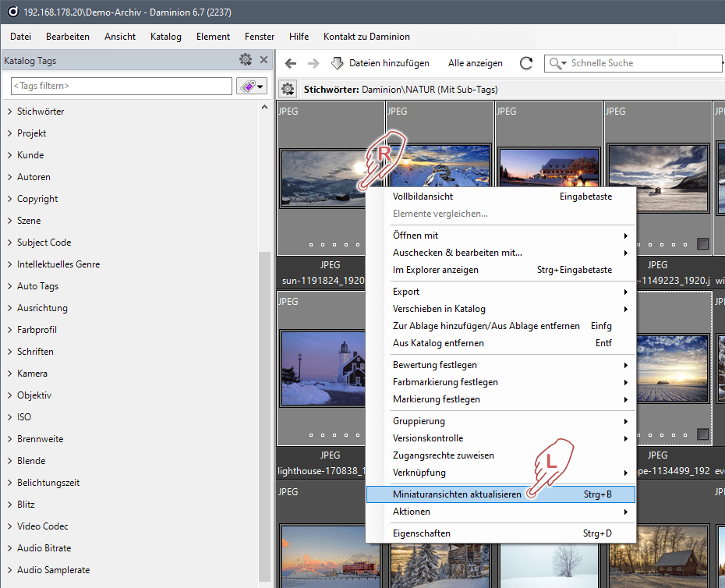The width and height of the screenshot is (725, 588).
Task: Choose Zugangsrechte zuweisen
Action: [x=500, y=455]
